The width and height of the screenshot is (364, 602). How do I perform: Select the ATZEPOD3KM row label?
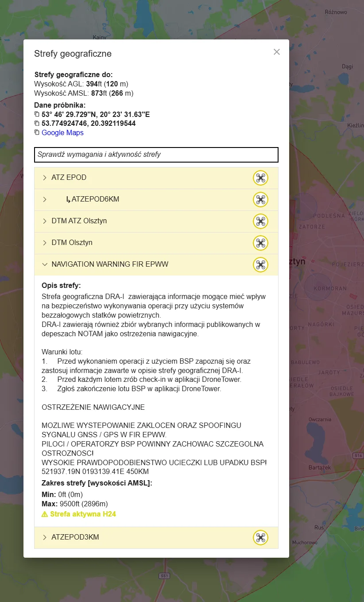[x=75, y=537]
